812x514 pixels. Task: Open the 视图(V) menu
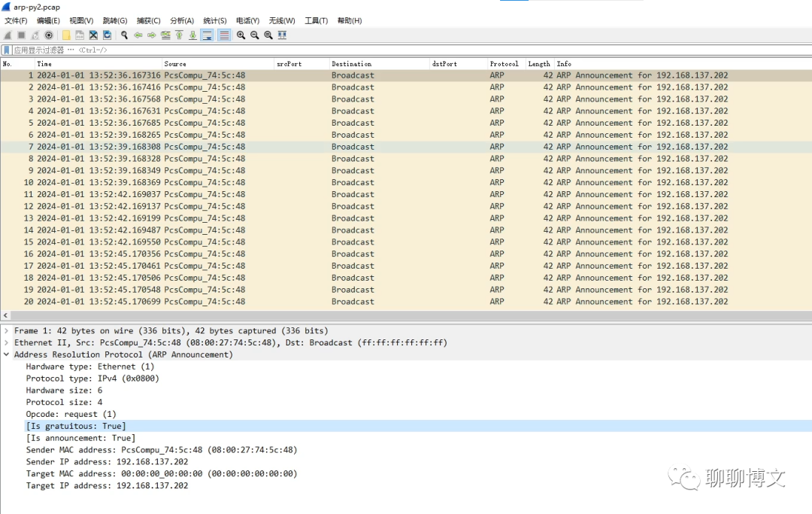point(81,21)
